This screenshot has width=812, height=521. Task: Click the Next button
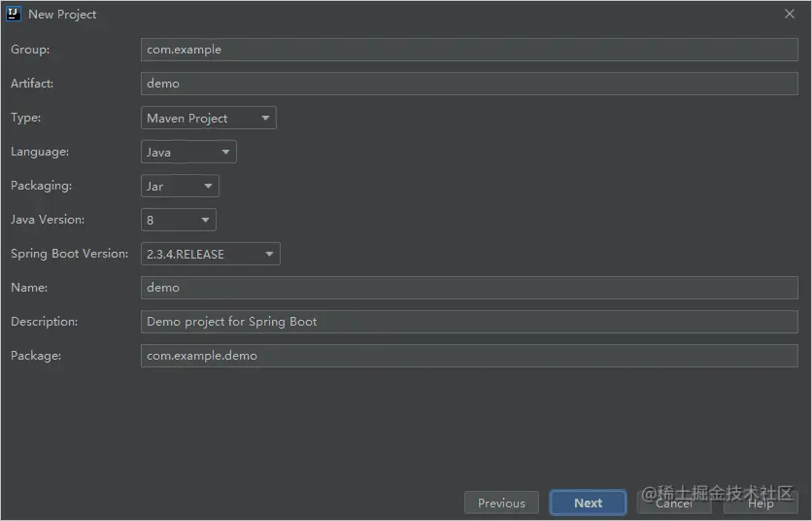coord(588,503)
